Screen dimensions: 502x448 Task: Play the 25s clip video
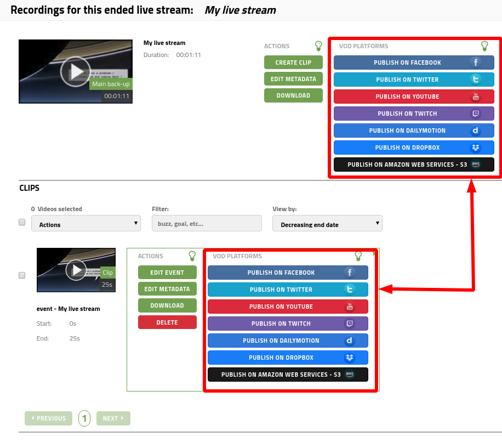(76, 270)
